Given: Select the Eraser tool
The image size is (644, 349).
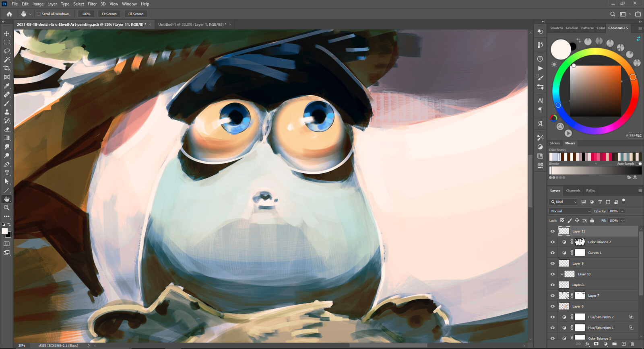Looking at the screenshot, I should pos(7,129).
